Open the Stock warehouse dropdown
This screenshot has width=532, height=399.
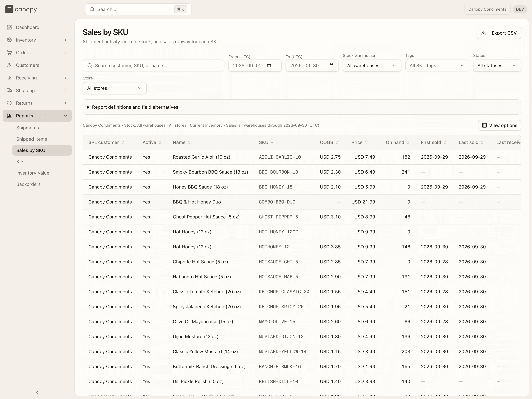pyautogui.click(x=372, y=65)
